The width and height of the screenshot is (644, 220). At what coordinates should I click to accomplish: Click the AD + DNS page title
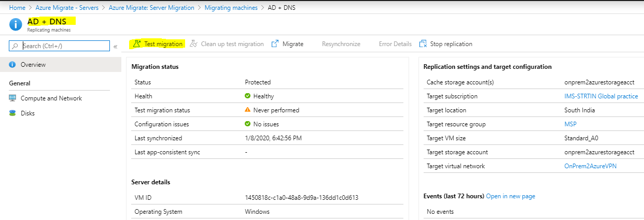(47, 21)
